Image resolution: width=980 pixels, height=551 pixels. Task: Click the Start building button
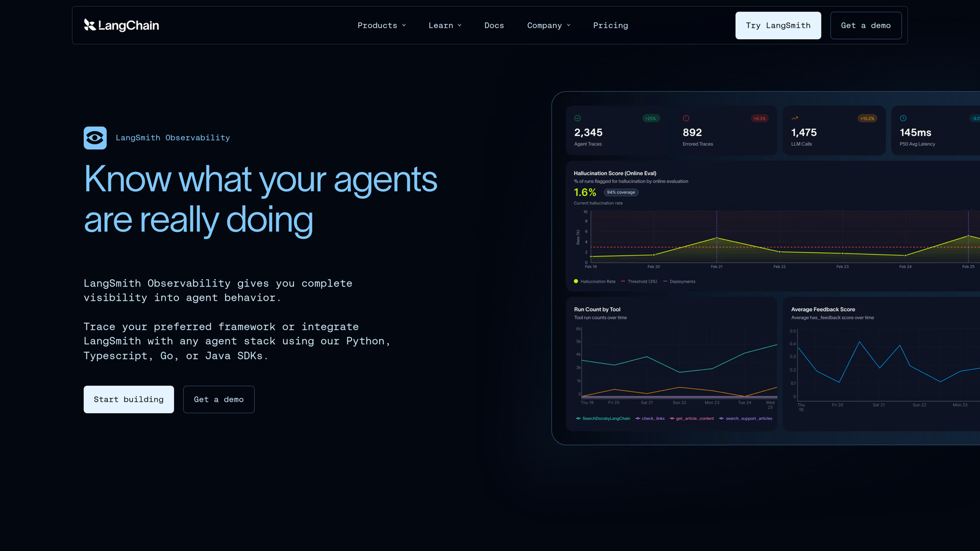pos(129,399)
